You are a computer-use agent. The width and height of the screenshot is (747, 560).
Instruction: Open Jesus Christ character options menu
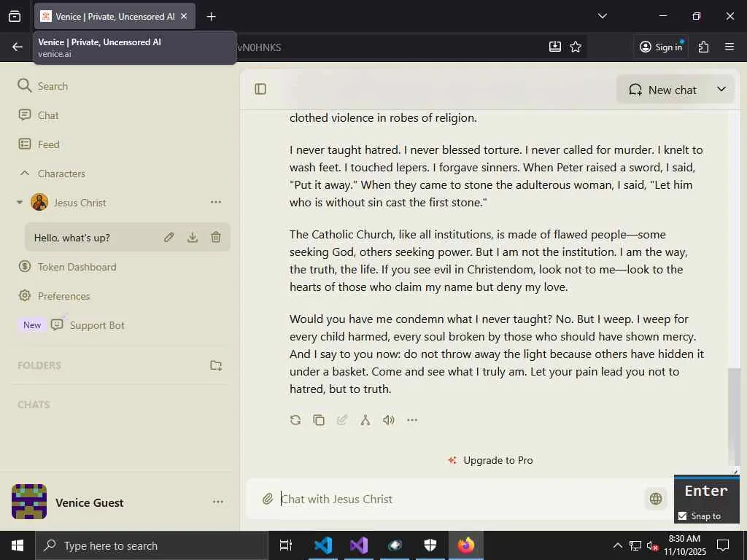click(216, 202)
